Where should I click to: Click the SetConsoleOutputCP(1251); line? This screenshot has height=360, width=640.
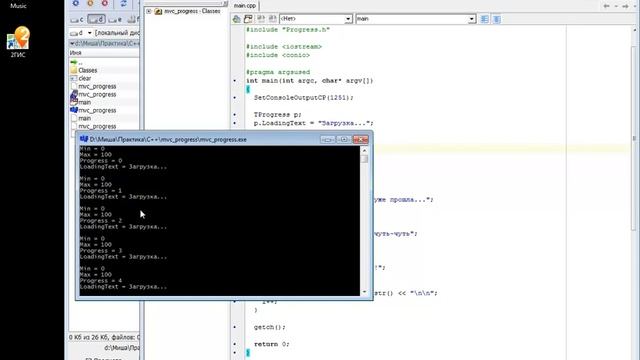[x=304, y=98]
